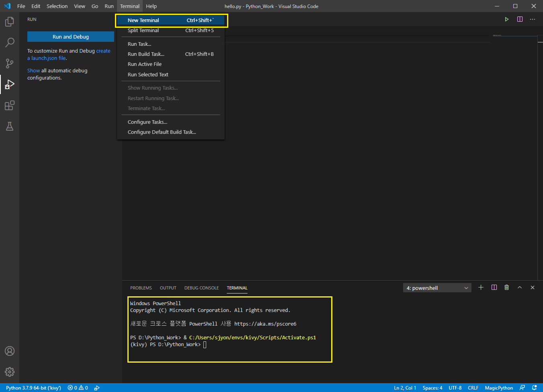543x392 pixels.
Task: Open the Edit menu
Action: (36, 6)
